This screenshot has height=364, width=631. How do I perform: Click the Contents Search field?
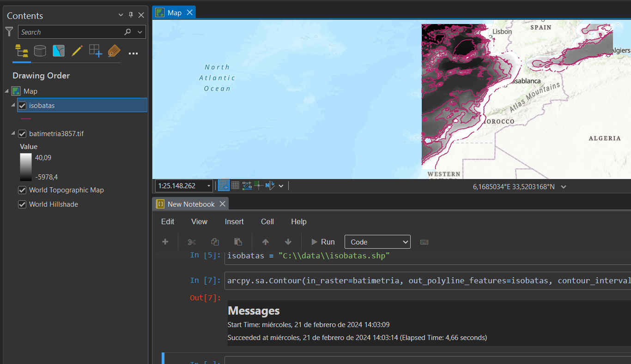click(x=69, y=32)
